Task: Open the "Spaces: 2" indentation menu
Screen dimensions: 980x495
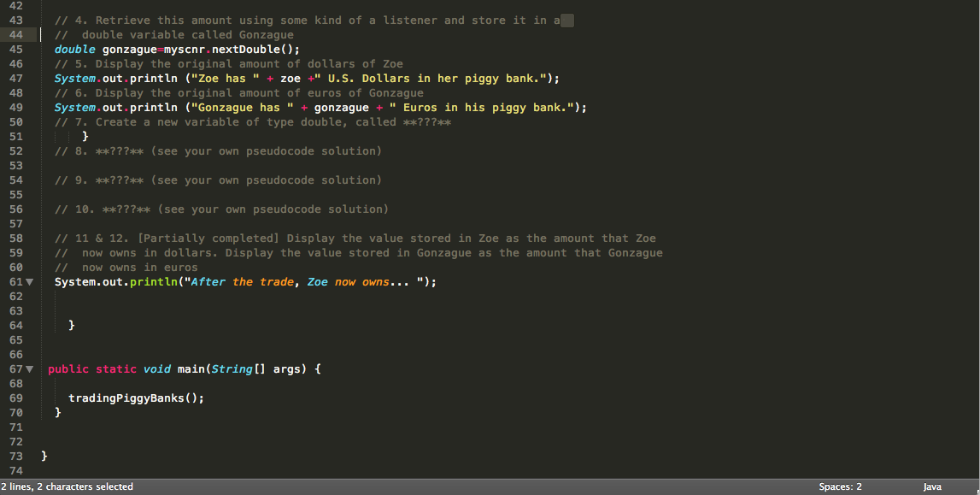Action: tap(839, 486)
